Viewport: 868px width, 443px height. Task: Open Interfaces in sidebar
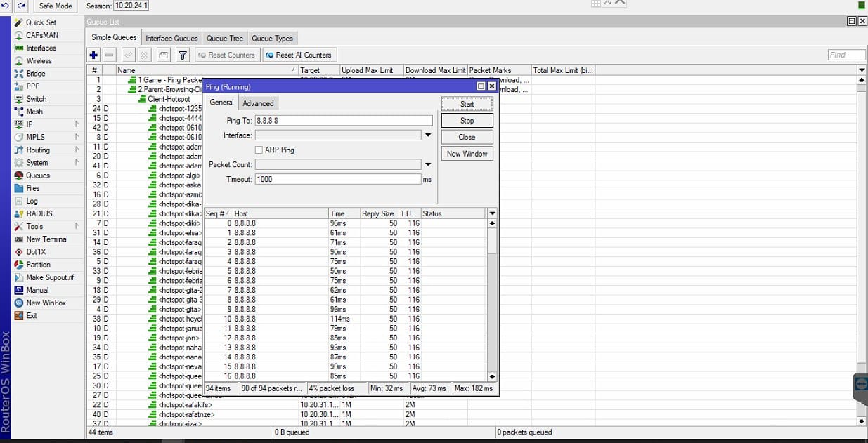click(x=42, y=48)
